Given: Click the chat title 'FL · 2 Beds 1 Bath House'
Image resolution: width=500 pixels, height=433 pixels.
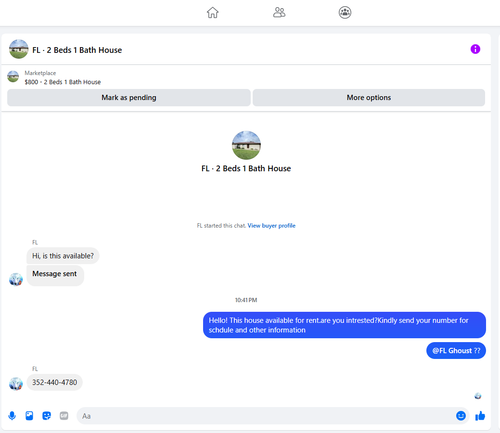Looking at the screenshot, I should coord(77,50).
